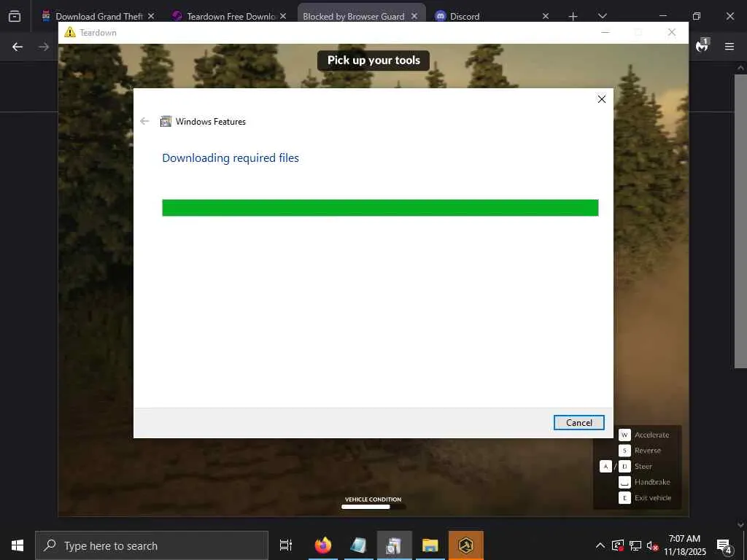Close the Discord tab
This screenshot has height=560, width=747.
(546, 16)
